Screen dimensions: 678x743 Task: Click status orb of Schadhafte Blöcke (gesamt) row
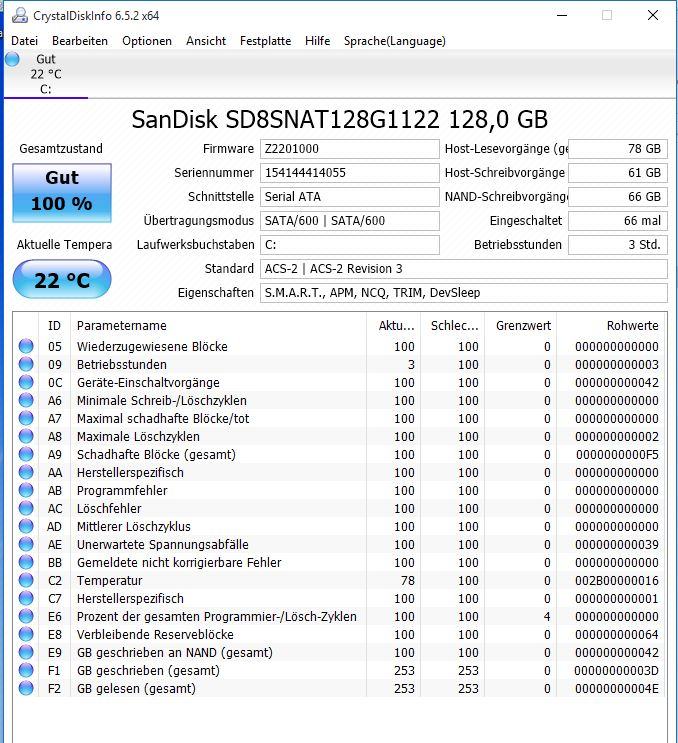pyautogui.click(x=26, y=454)
